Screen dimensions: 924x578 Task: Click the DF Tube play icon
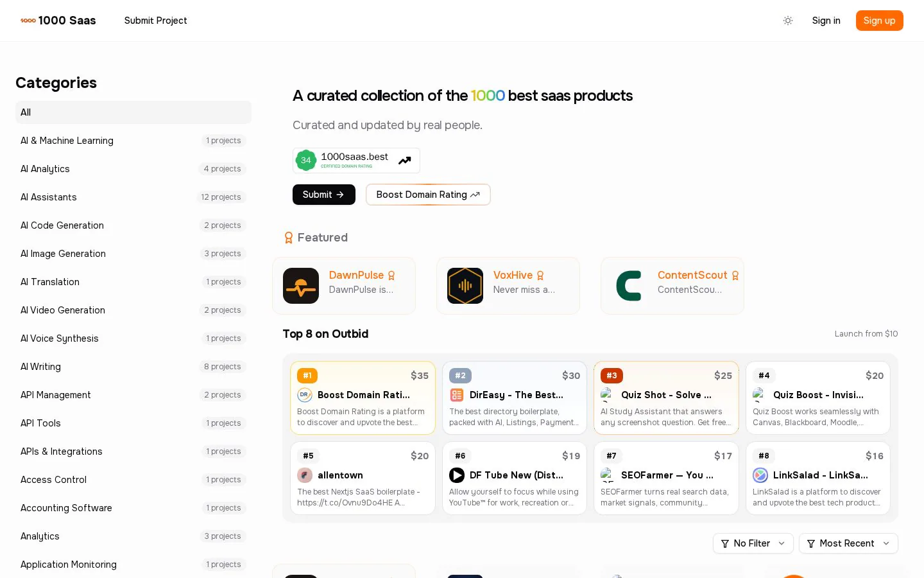(x=457, y=475)
